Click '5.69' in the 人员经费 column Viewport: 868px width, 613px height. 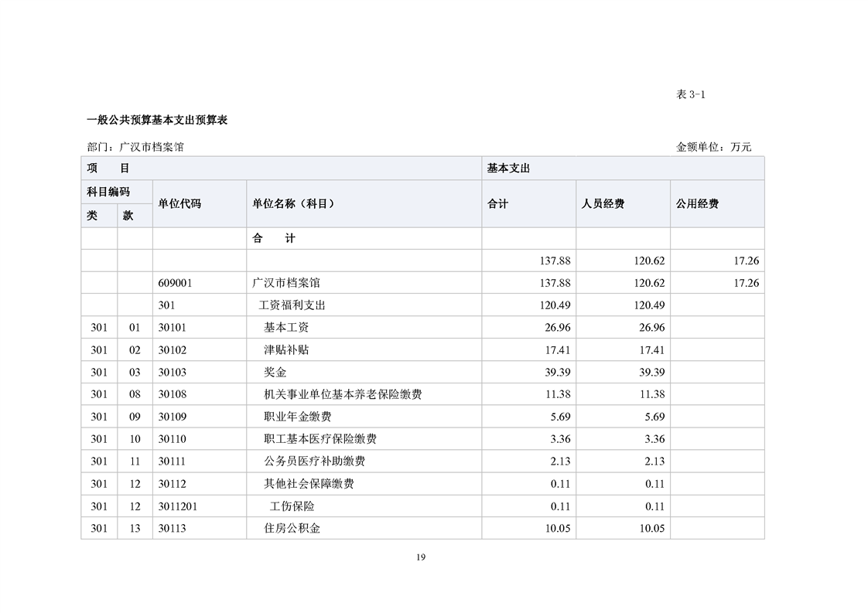(x=654, y=417)
